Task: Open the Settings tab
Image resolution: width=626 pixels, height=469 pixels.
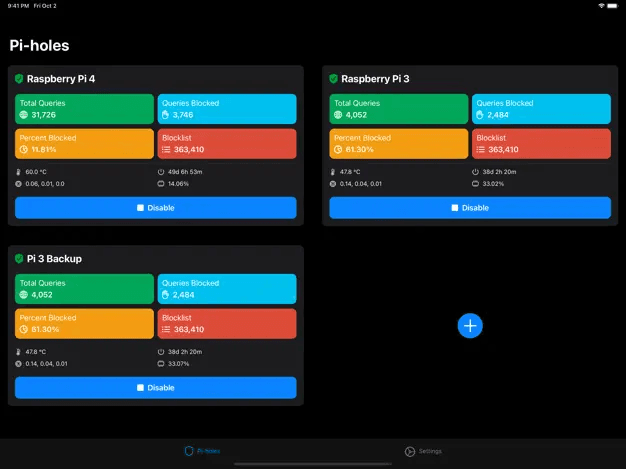Action: 423,451
